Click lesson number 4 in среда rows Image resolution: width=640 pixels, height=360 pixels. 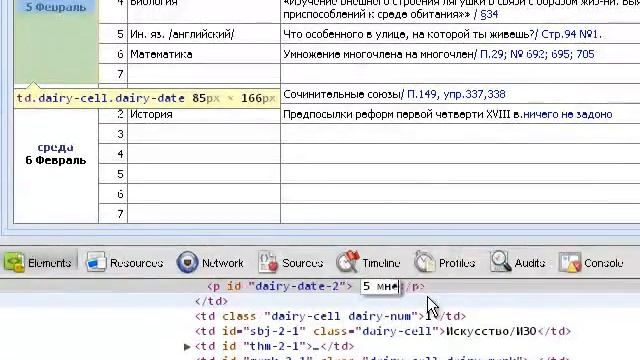[x=120, y=154]
